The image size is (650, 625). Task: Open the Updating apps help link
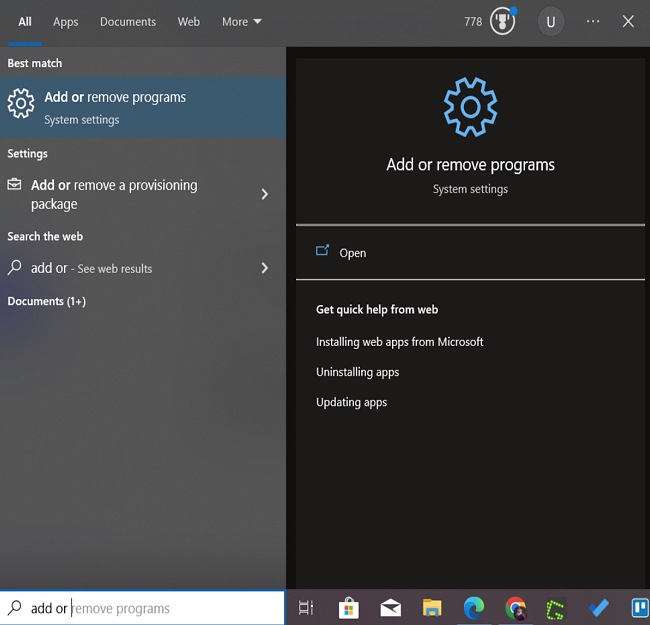pos(352,402)
